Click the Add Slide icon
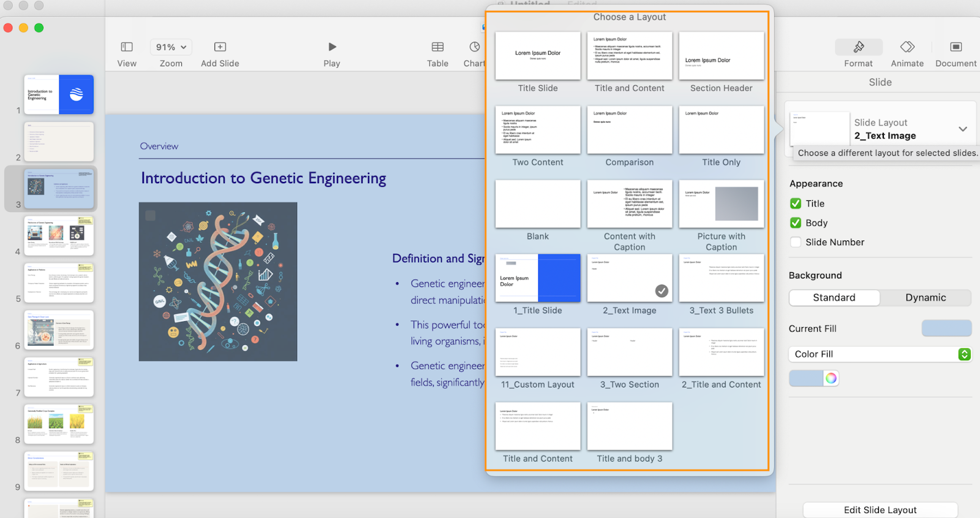Viewport: 980px width, 518px height. (220, 47)
